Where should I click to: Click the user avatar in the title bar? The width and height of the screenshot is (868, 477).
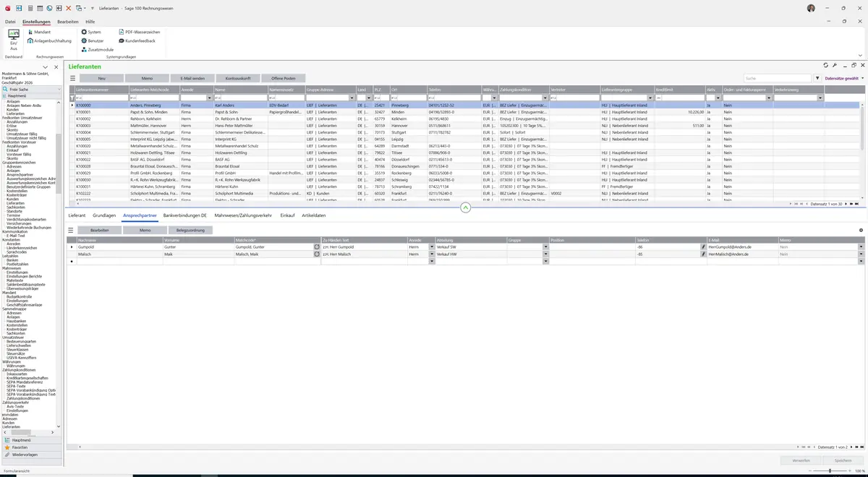click(811, 8)
